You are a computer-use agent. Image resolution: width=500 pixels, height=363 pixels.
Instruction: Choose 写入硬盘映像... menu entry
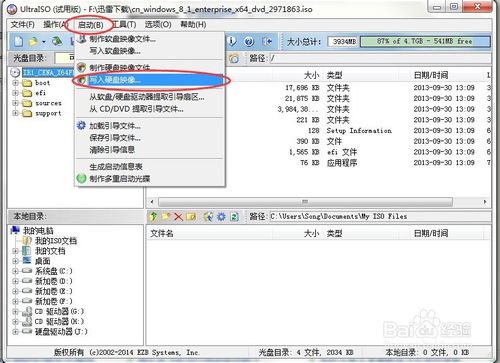150,80
